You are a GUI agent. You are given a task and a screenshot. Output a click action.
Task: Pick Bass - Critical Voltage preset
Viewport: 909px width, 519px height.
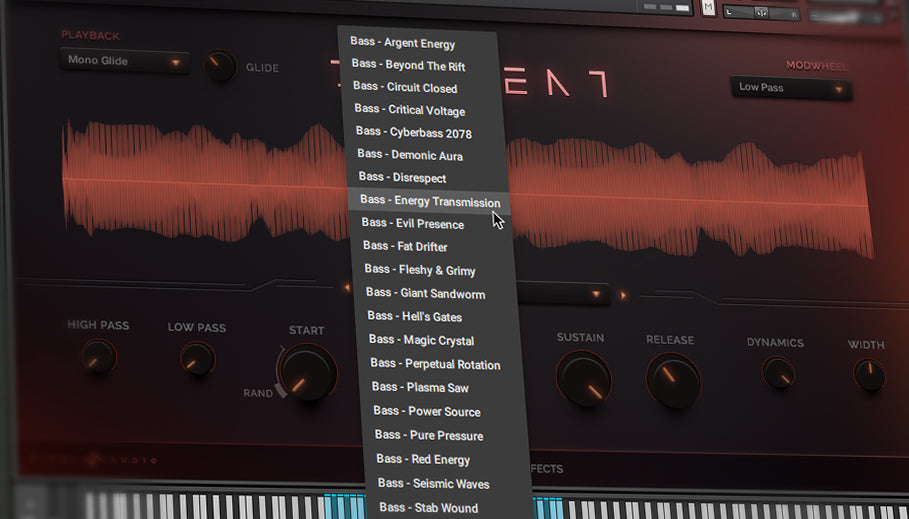click(x=410, y=110)
